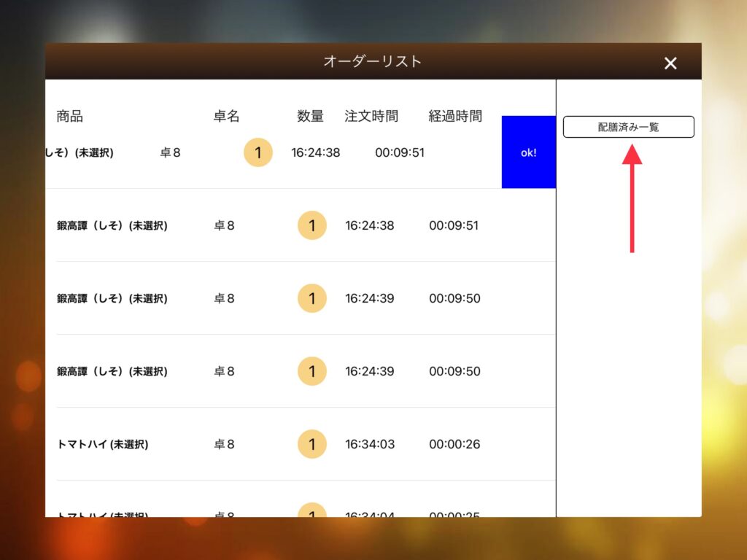Click the オーダーリスト title
The height and width of the screenshot is (560, 747).
(x=373, y=61)
